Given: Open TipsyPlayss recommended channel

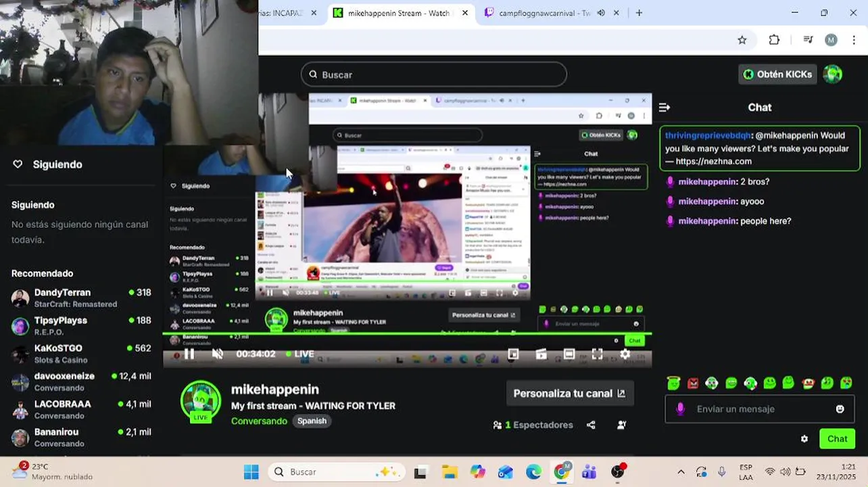Looking at the screenshot, I should 81,325.
